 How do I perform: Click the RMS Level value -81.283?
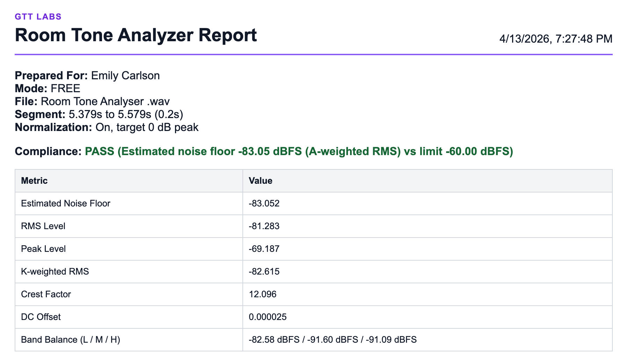pyautogui.click(x=264, y=226)
